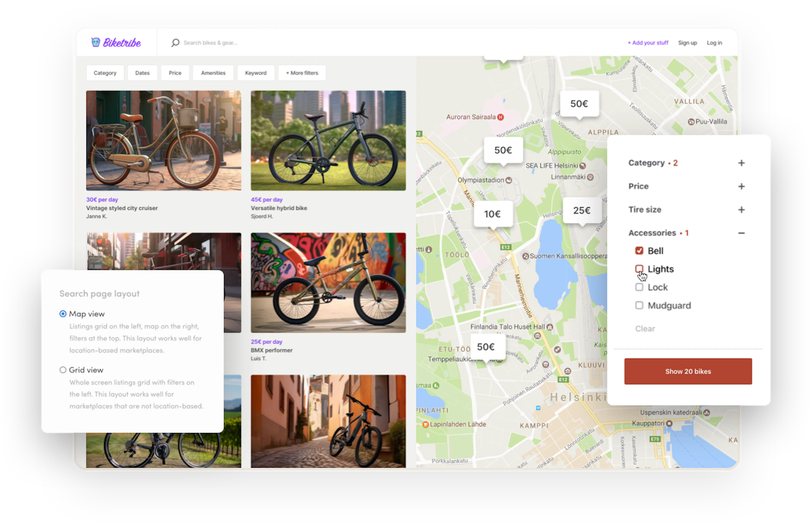Collapse Accessories section with minus icon

tap(741, 233)
